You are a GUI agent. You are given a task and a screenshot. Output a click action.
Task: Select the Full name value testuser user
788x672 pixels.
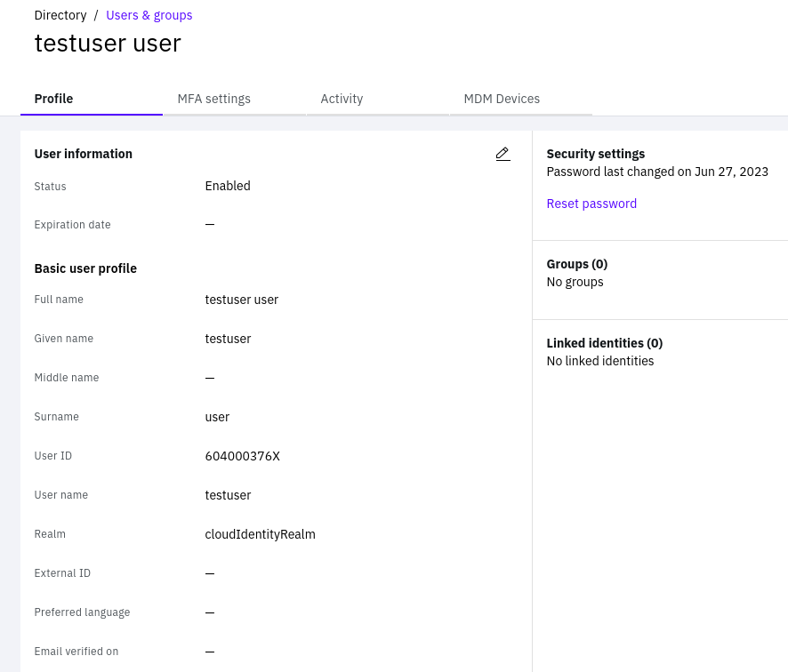point(241,300)
